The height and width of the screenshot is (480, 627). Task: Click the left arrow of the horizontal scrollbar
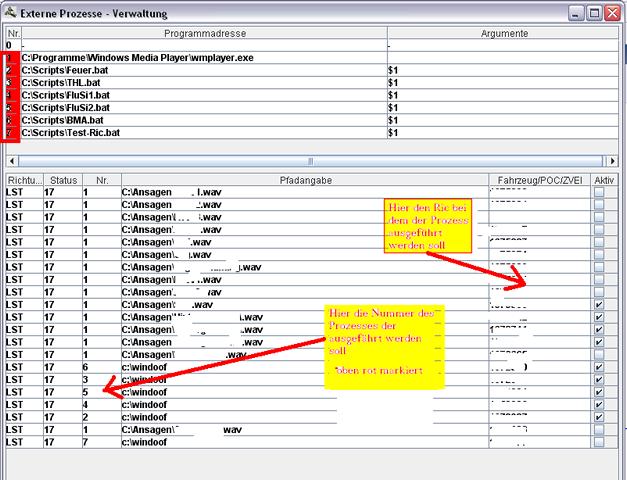pyautogui.click(x=12, y=160)
